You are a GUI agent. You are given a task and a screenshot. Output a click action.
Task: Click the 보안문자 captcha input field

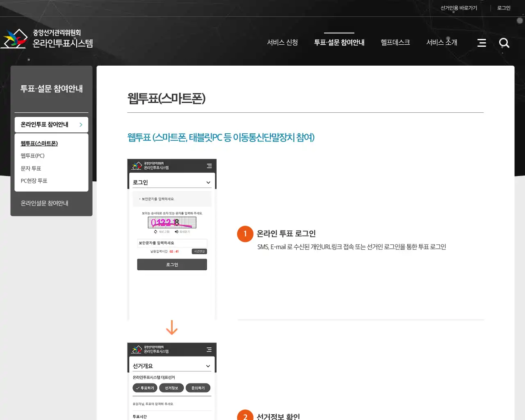172,243
